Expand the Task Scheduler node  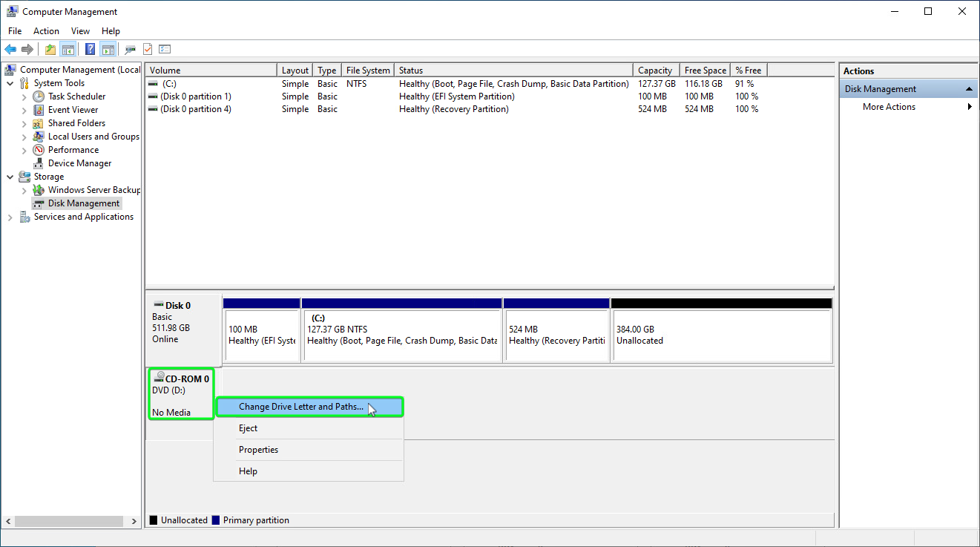point(24,96)
